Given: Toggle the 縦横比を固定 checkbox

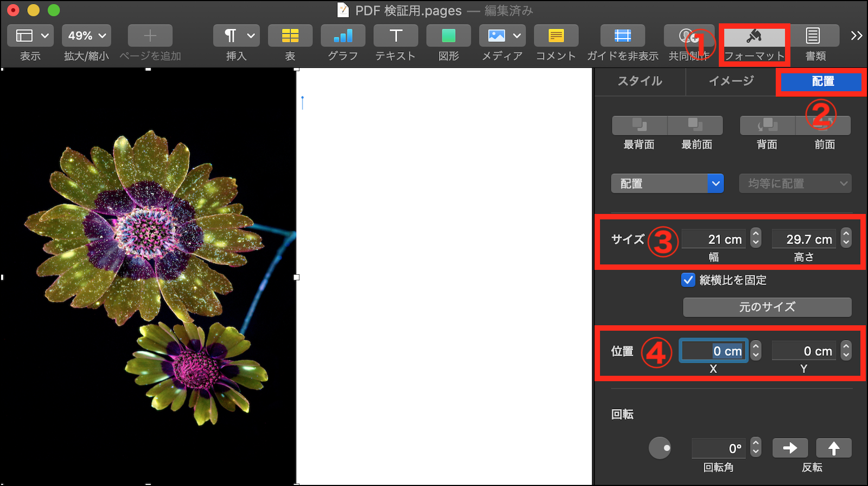Looking at the screenshot, I should click(x=688, y=280).
